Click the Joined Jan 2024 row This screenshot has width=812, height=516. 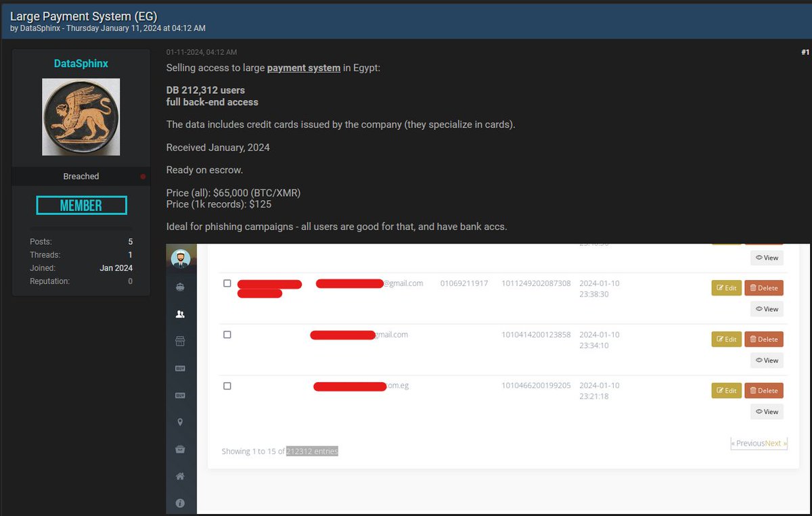tap(81, 268)
